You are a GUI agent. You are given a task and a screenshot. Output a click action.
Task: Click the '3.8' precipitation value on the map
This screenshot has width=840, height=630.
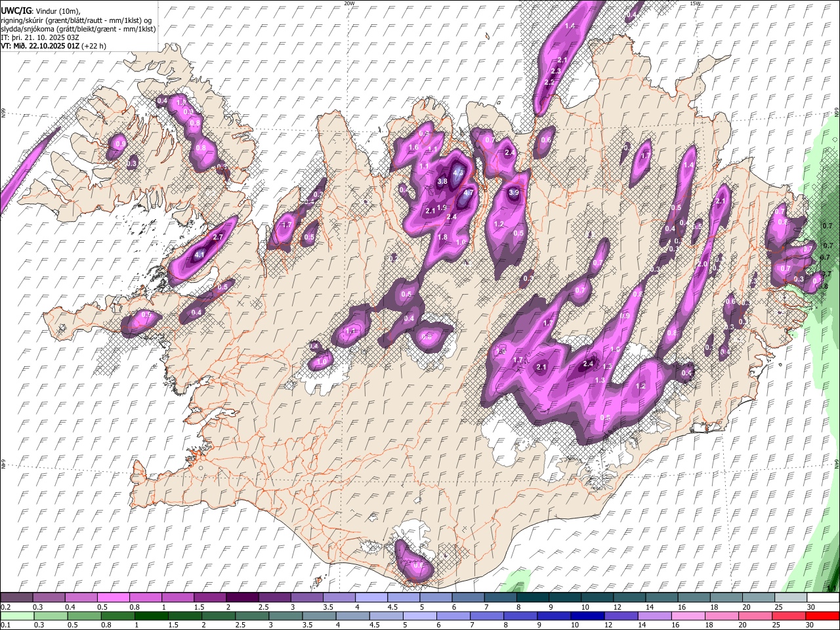coord(442,182)
